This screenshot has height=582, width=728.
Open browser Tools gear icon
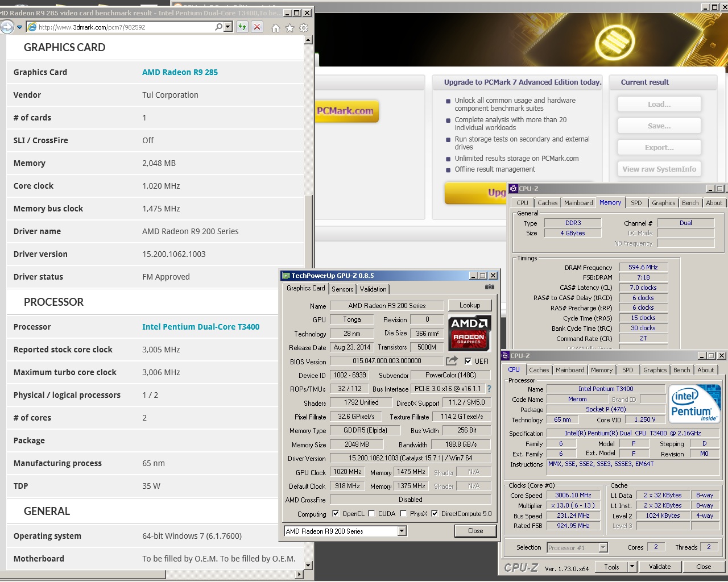(x=304, y=28)
